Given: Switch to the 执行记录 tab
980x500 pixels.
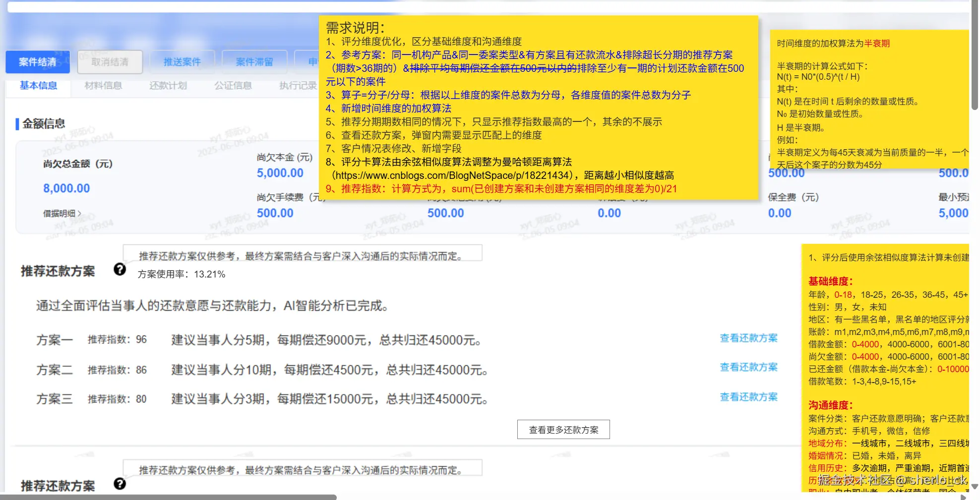Looking at the screenshot, I should click(x=298, y=85).
